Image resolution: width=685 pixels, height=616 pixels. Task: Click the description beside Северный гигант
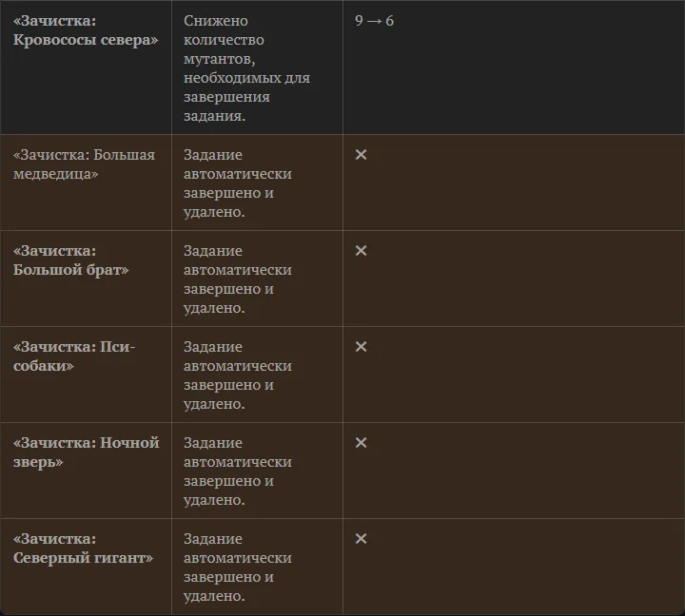click(238, 568)
